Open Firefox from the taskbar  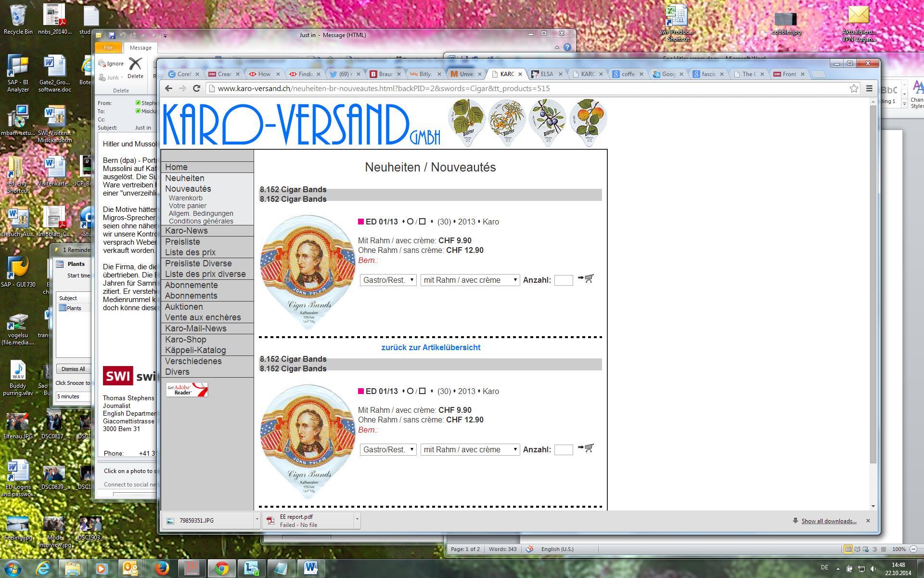162,568
